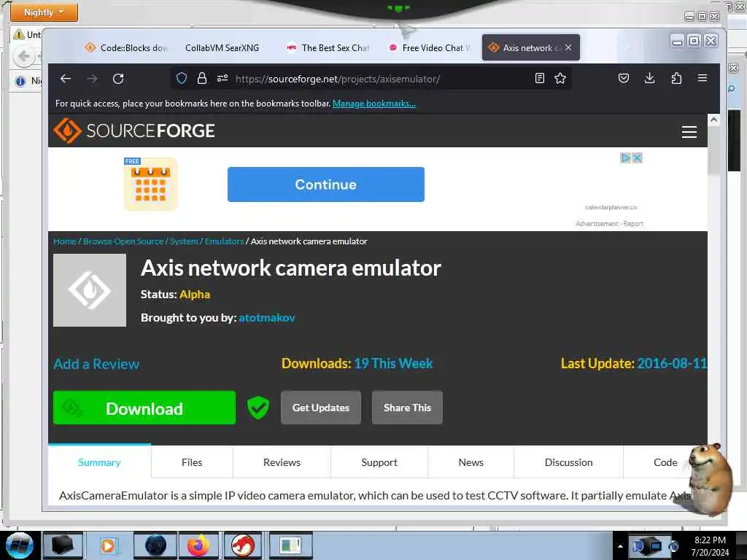
Task: Click the Report advertisement link
Action: click(633, 224)
